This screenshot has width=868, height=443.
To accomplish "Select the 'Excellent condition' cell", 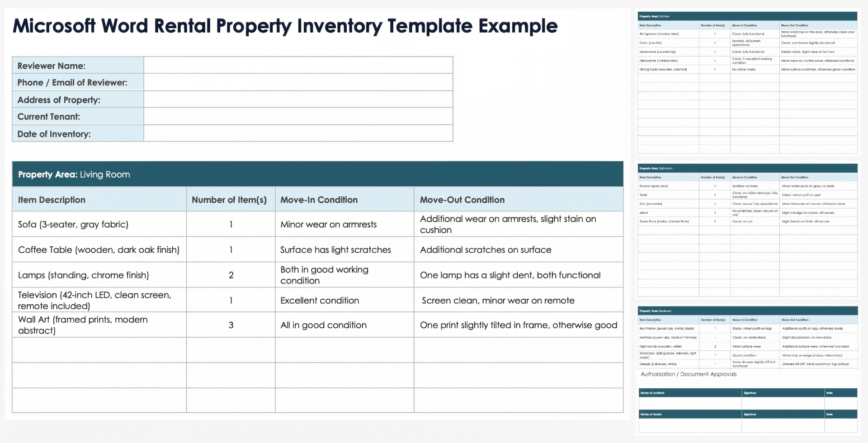I will (344, 300).
